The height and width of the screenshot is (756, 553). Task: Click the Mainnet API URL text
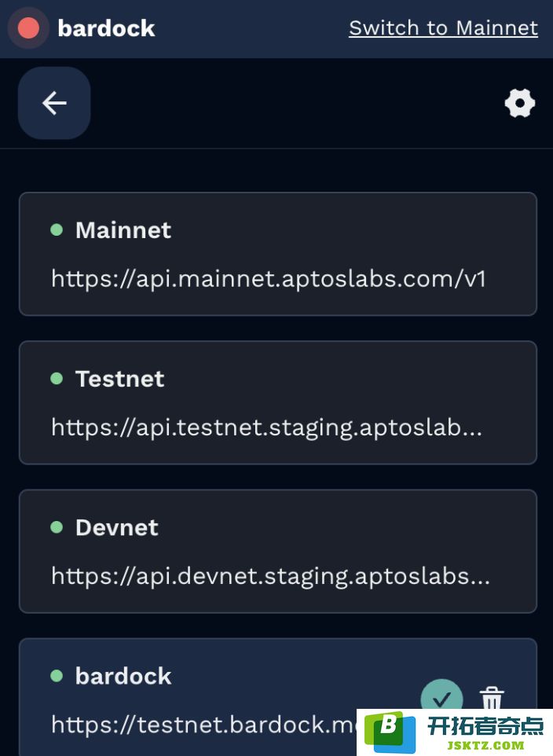click(x=269, y=279)
